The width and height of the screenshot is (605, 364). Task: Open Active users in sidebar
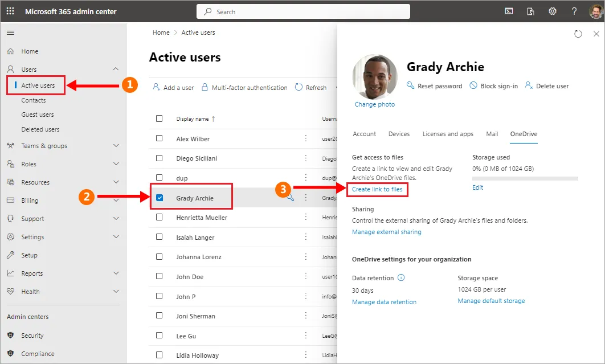pyautogui.click(x=38, y=85)
